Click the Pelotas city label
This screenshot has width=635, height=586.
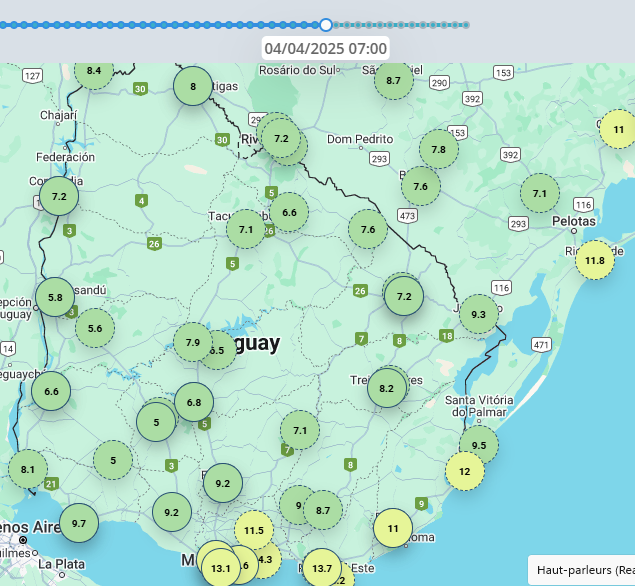(x=574, y=221)
